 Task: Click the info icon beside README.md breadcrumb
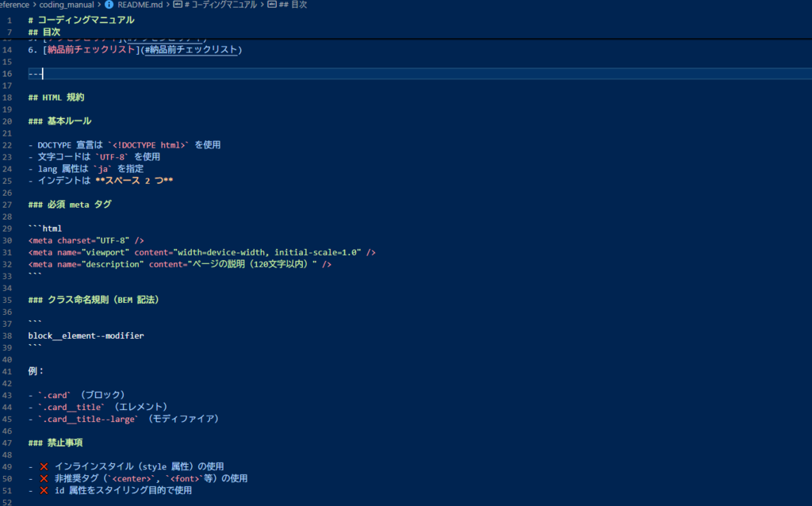(109, 5)
